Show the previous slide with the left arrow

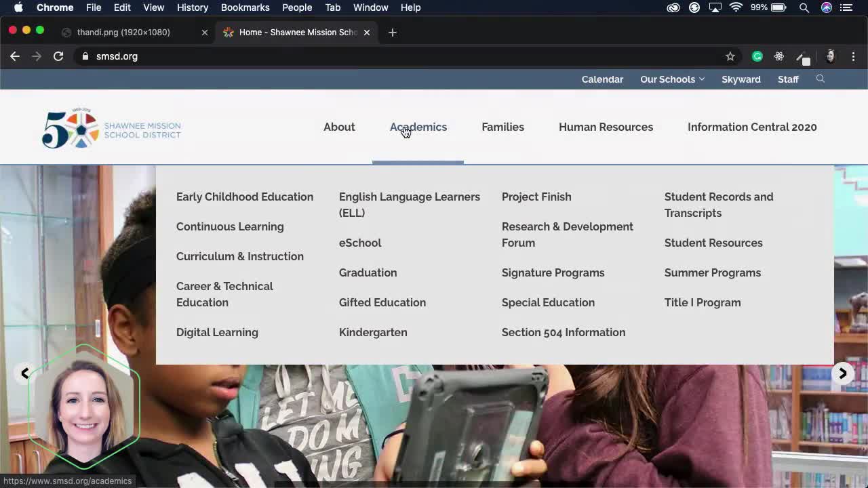click(x=25, y=373)
